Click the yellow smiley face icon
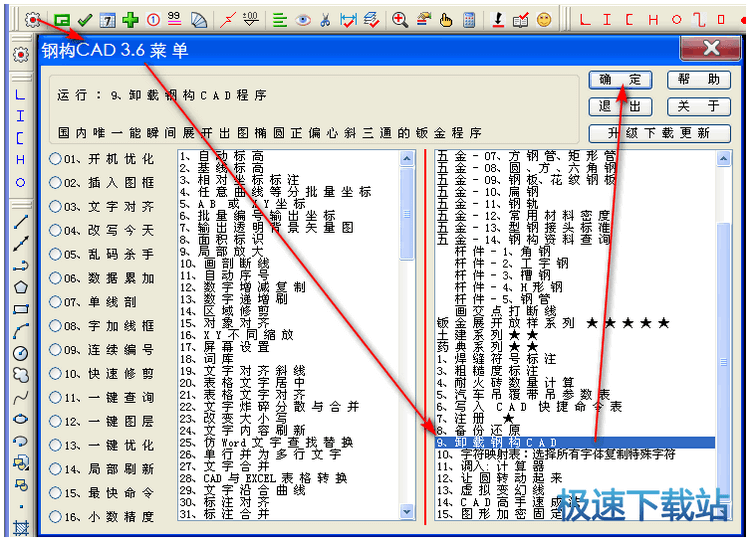The image size is (750, 542). (x=544, y=19)
